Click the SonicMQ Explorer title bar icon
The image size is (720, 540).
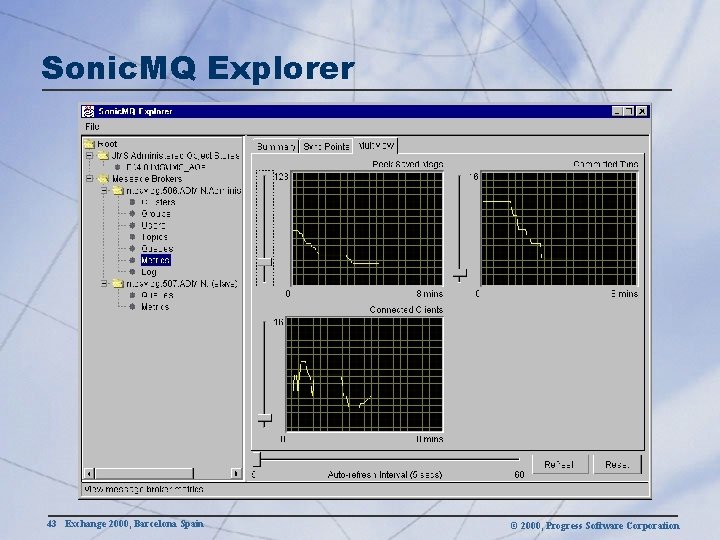tap(88, 111)
